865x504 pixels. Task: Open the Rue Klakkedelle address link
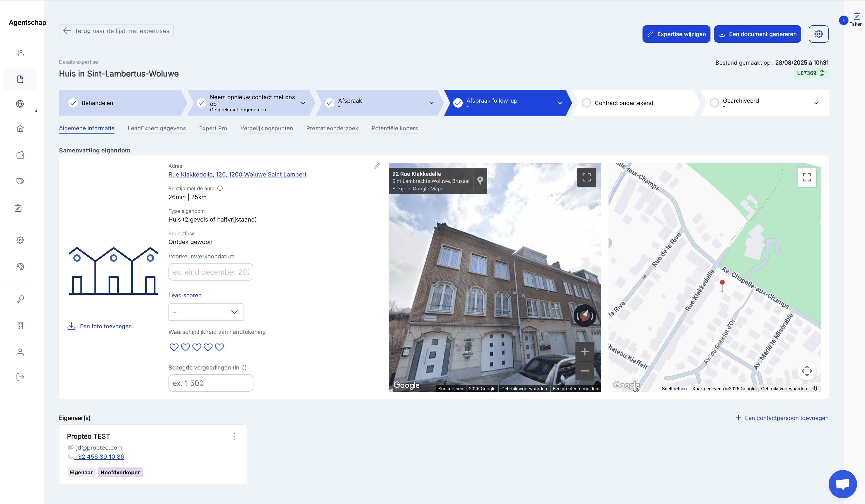(x=237, y=174)
